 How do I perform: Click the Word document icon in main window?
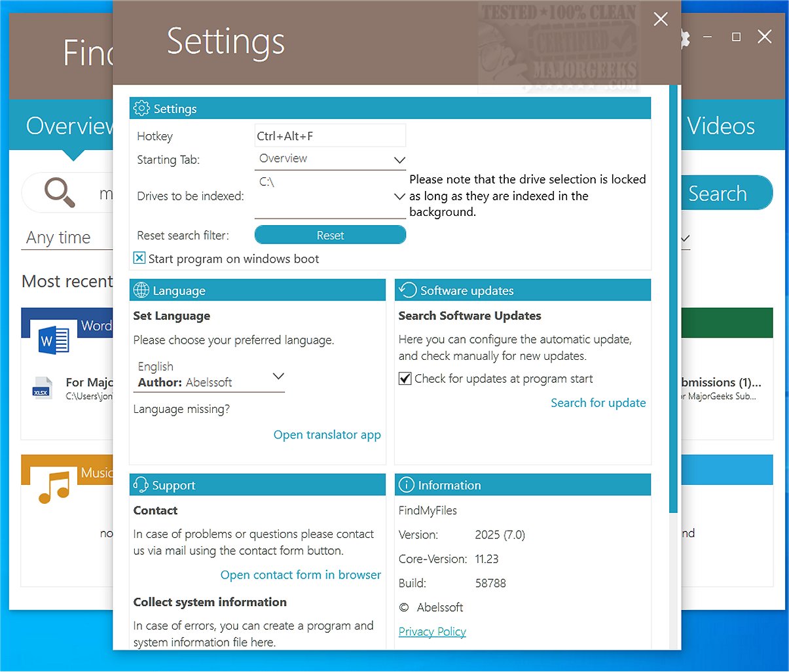pyautogui.click(x=54, y=340)
